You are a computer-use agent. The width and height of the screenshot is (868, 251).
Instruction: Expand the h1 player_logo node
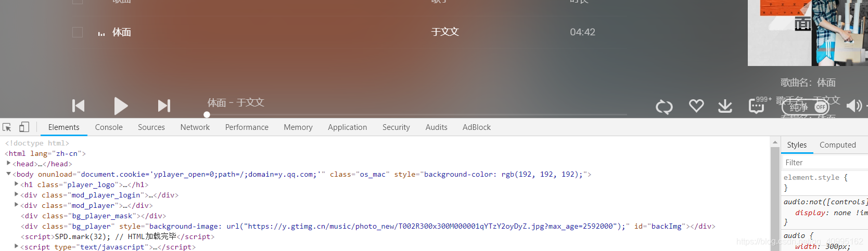[17, 184]
